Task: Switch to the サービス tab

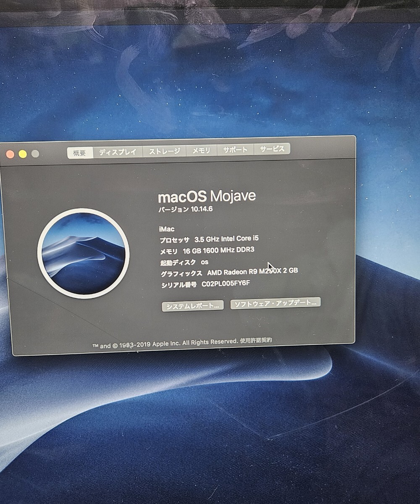Action: [272, 149]
